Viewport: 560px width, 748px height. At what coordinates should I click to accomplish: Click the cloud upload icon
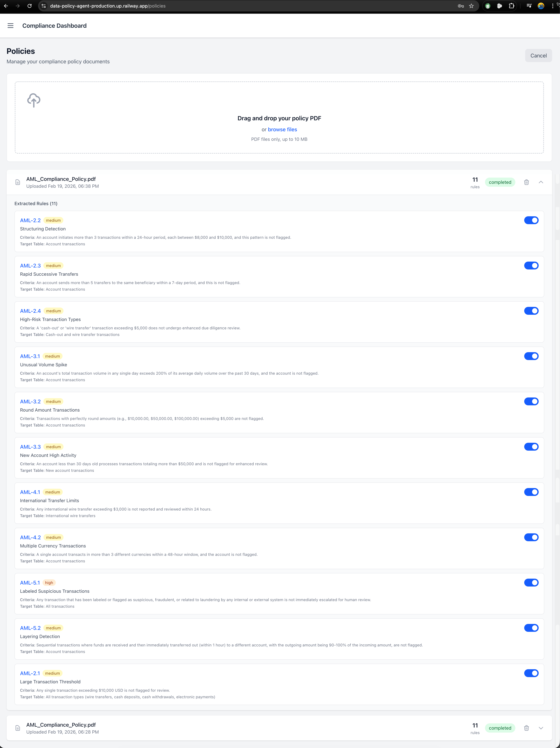coord(33,100)
